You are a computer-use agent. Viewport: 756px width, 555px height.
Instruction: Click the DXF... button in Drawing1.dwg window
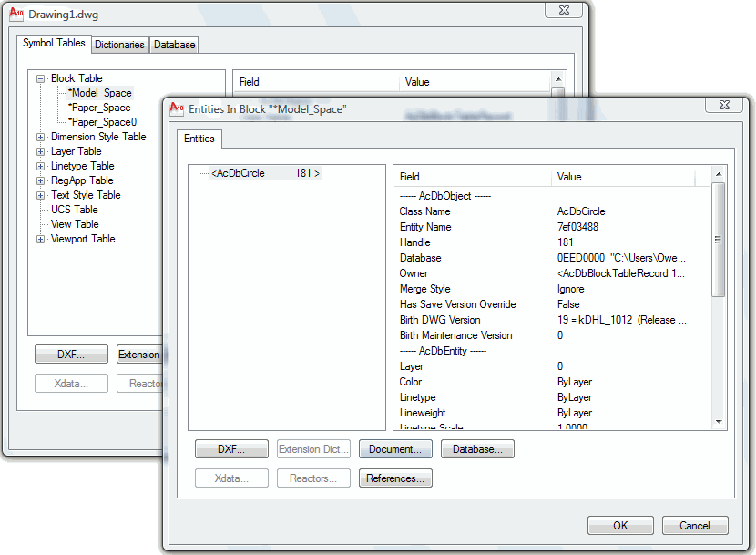coord(71,355)
